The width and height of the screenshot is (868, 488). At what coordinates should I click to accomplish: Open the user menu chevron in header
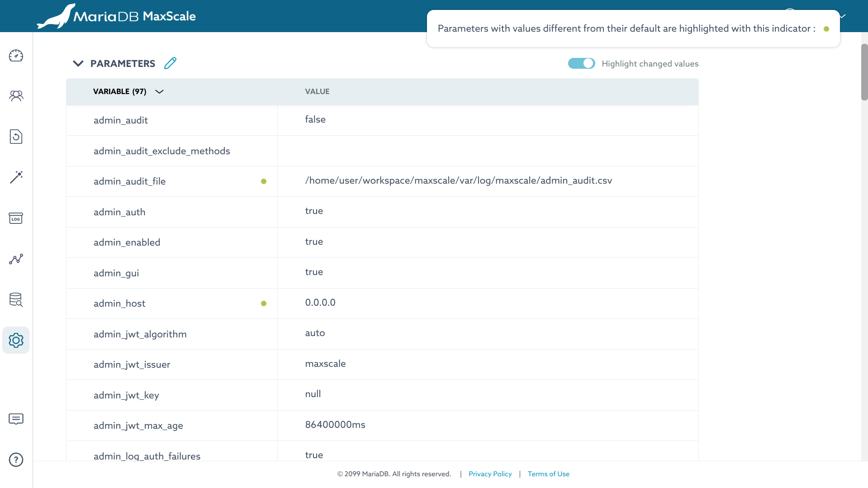(x=842, y=16)
